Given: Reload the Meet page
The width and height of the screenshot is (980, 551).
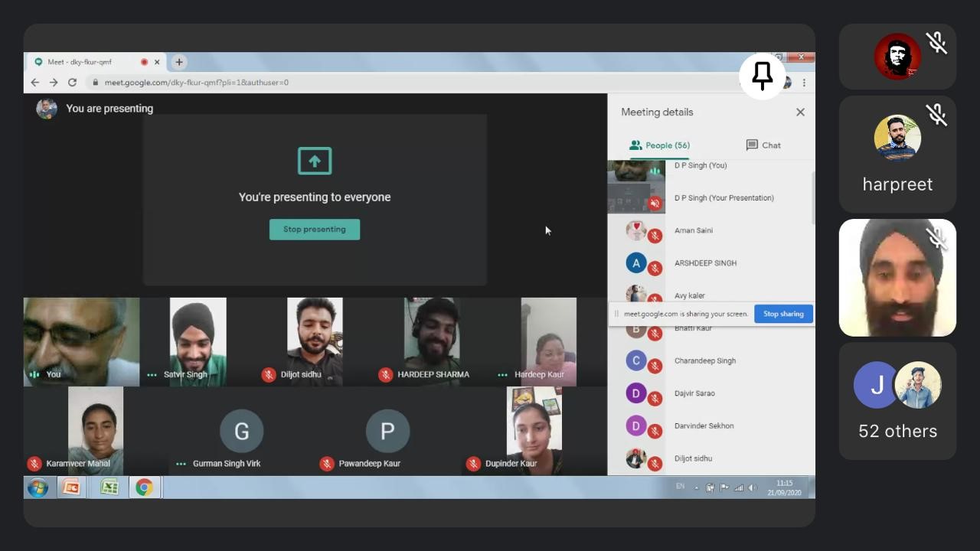Looking at the screenshot, I should (72, 83).
